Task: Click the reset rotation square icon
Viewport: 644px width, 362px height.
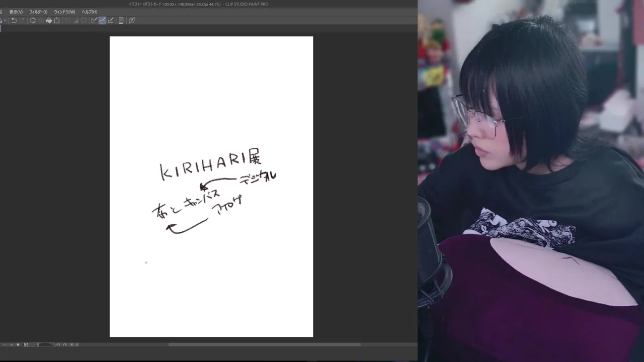Action: [18, 345]
